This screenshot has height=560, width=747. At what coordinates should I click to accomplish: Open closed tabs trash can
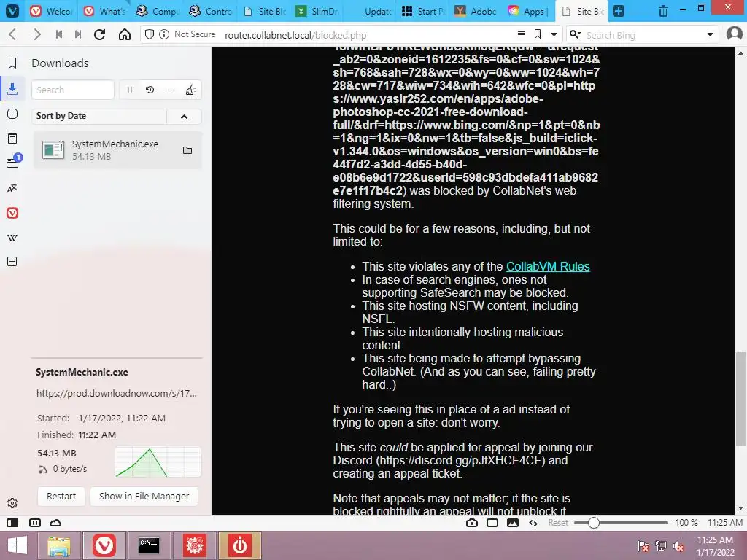tap(663, 11)
